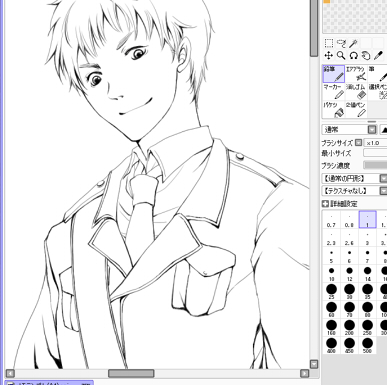Click the horizontal canvas scrollbar thumb
Image resolution: width=387 pixels, height=385 pixels.
[x=131, y=373]
